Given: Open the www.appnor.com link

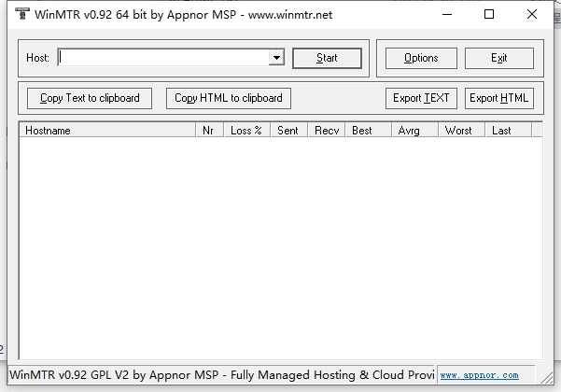Looking at the screenshot, I should (x=479, y=375).
